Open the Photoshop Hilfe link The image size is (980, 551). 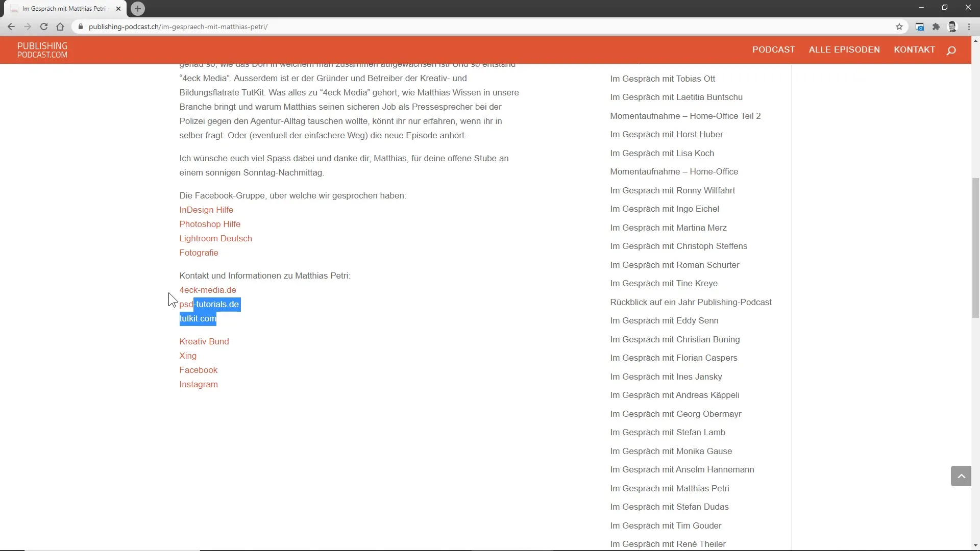tap(210, 224)
